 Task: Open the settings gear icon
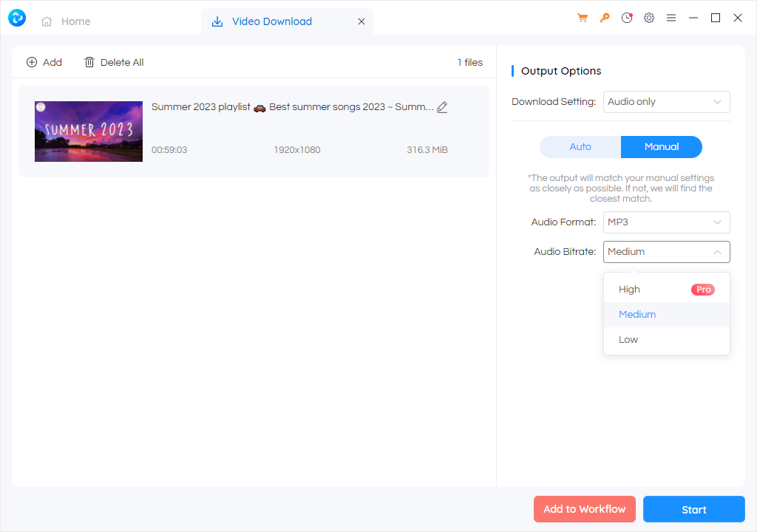[x=649, y=18]
